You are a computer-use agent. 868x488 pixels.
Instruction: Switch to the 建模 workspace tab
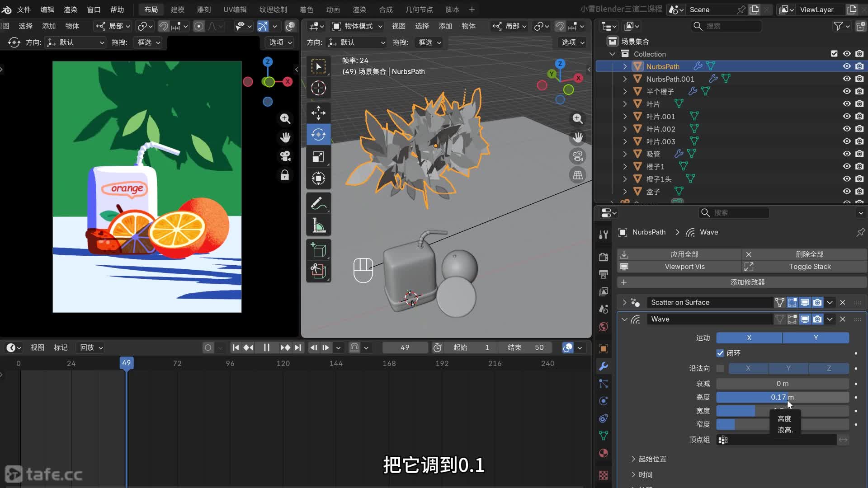[x=178, y=9]
